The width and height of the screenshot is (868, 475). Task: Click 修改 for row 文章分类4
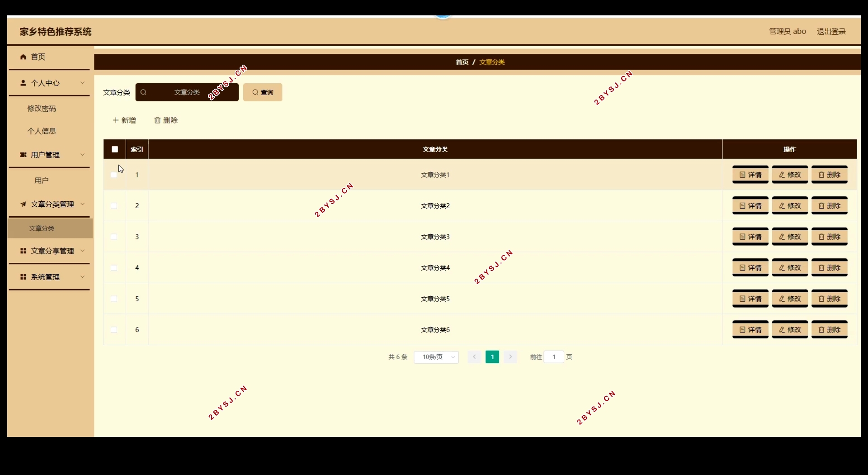[x=790, y=268]
